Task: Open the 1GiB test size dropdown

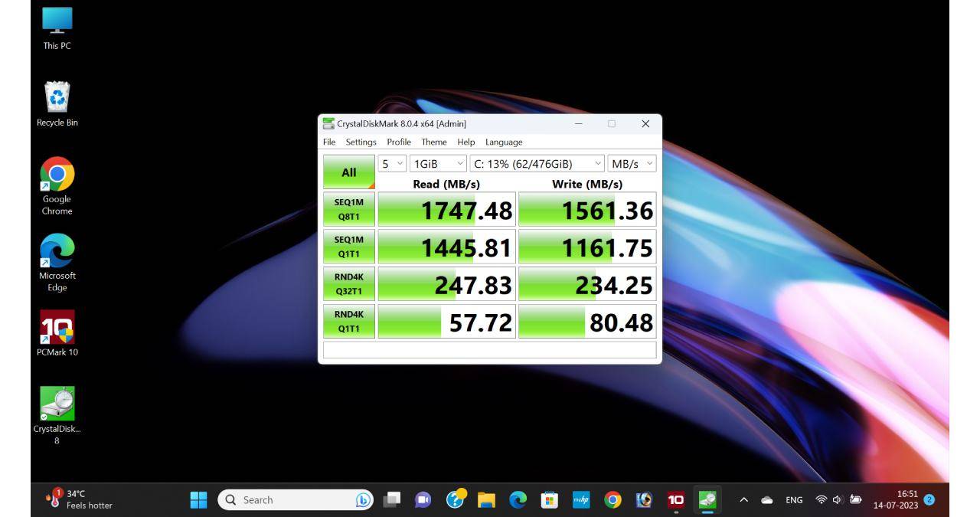Action: pos(438,164)
